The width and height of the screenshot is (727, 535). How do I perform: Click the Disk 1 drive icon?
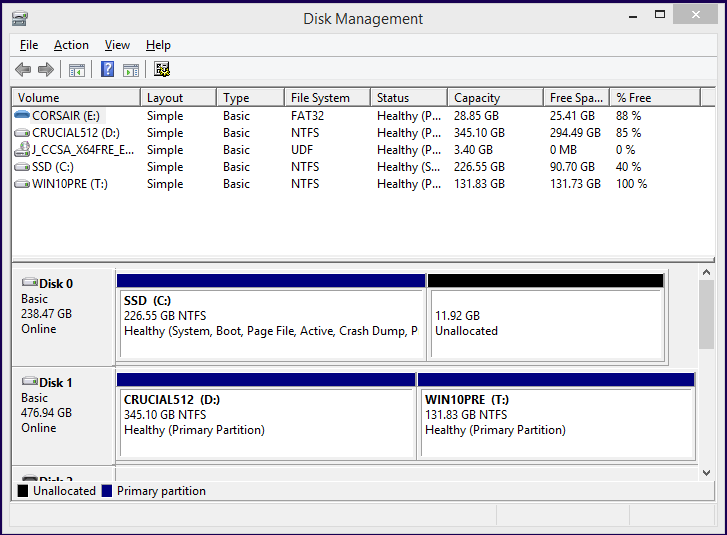click(x=30, y=381)
